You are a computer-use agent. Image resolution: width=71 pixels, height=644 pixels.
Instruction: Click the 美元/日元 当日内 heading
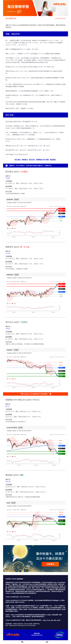[17, 322]
